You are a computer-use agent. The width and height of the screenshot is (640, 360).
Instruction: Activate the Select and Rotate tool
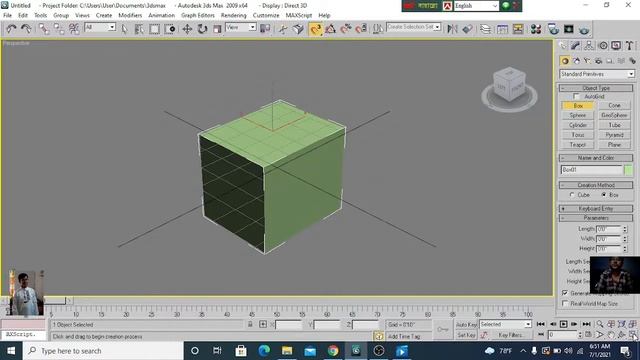pyautogui.click(x=202, y=29)
